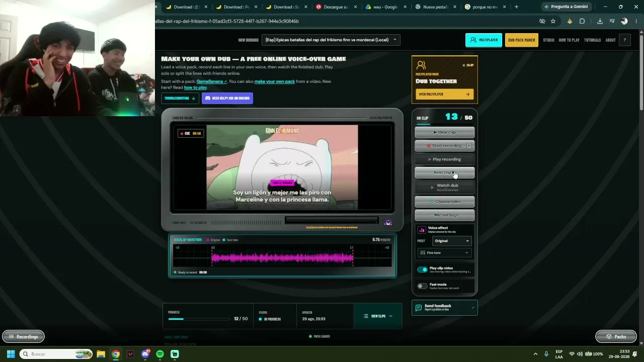Click the Windows taskbar search box
Viewport: 644px width, 362px height.
(x=56, y=354)
